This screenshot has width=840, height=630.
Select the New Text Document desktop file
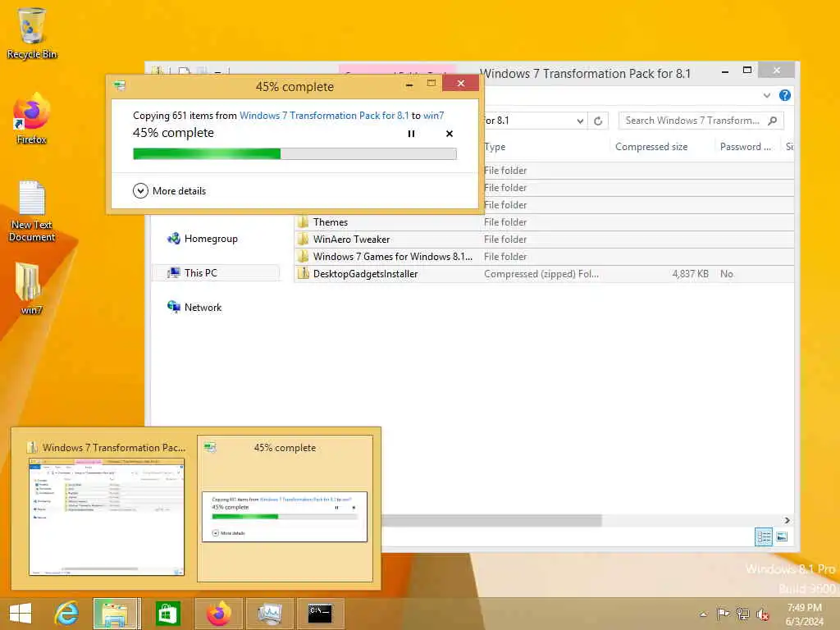click(32, 211)
